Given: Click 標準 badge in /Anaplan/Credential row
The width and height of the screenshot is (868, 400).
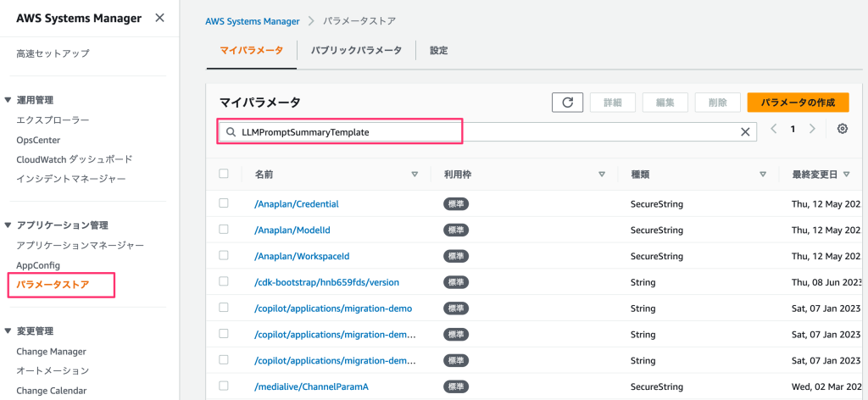Looking at the screenshot, I should pyautogui.click(x=455, y=203).
